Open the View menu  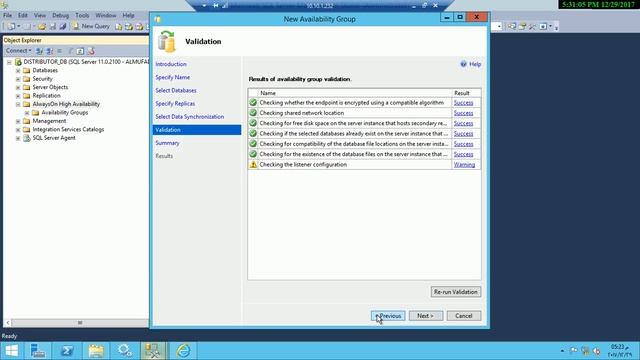pyautogui.click(x=40, y=16)
